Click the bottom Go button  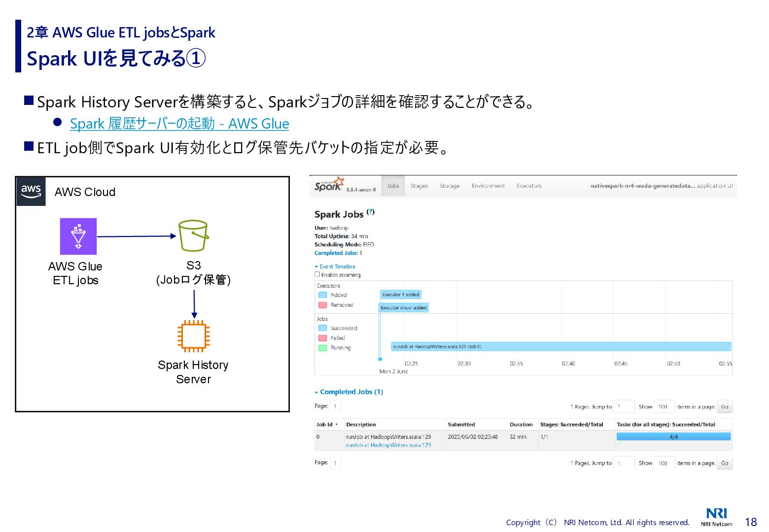click(725, 463)
